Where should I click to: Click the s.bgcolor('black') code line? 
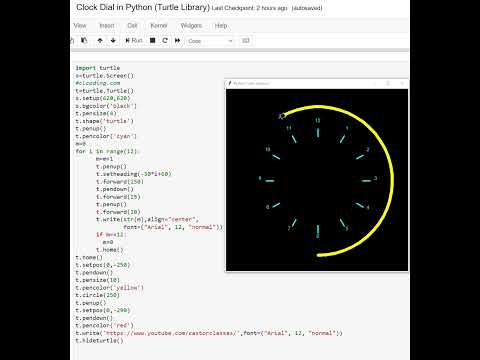pos(106,106)
